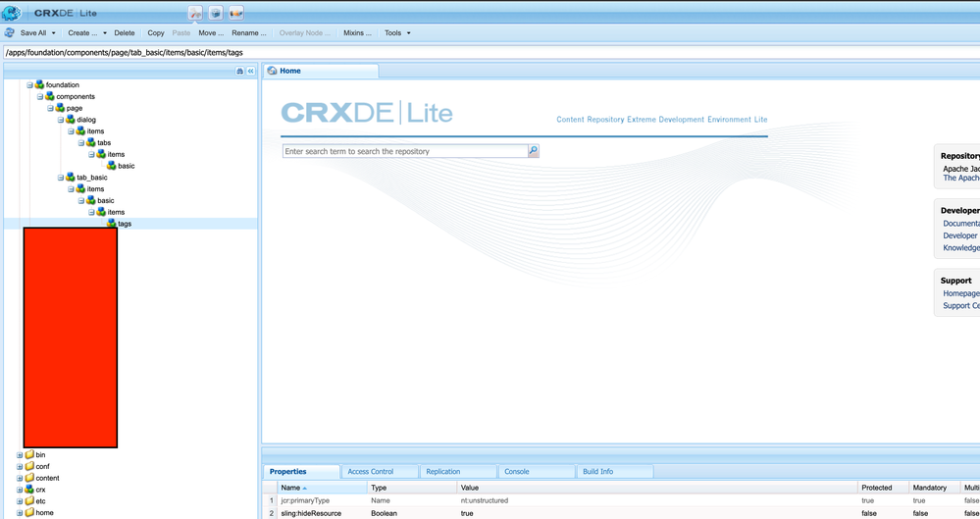980x519 pixels.
Task: Sort properties by the Name column header
Action: coord(291,488)
